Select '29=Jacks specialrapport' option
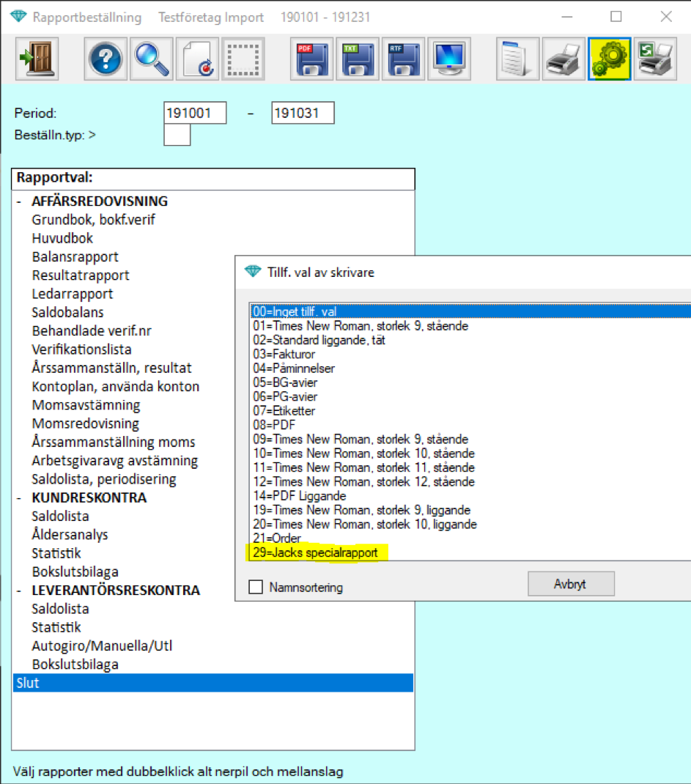Viewport: 691px width, 784px height. coord(315,552)
